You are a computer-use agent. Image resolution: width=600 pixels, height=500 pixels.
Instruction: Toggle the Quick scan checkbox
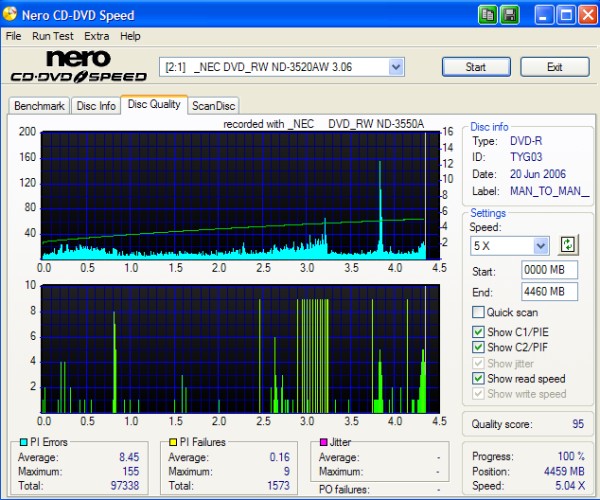click(x=478, y=312)
